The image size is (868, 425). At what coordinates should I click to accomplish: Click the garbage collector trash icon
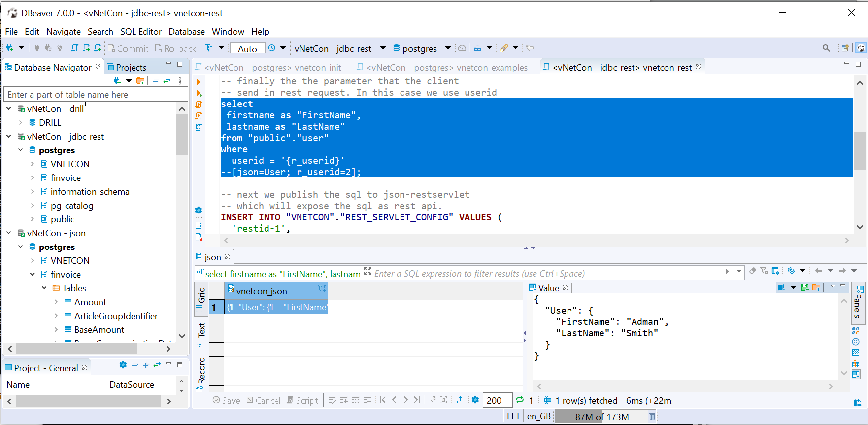tap(652, 417)
